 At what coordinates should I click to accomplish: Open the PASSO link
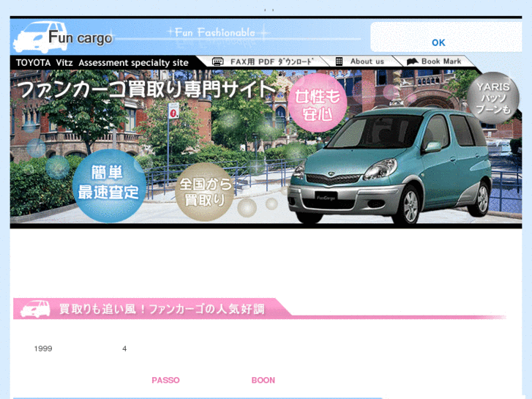(x=165, y=380)
